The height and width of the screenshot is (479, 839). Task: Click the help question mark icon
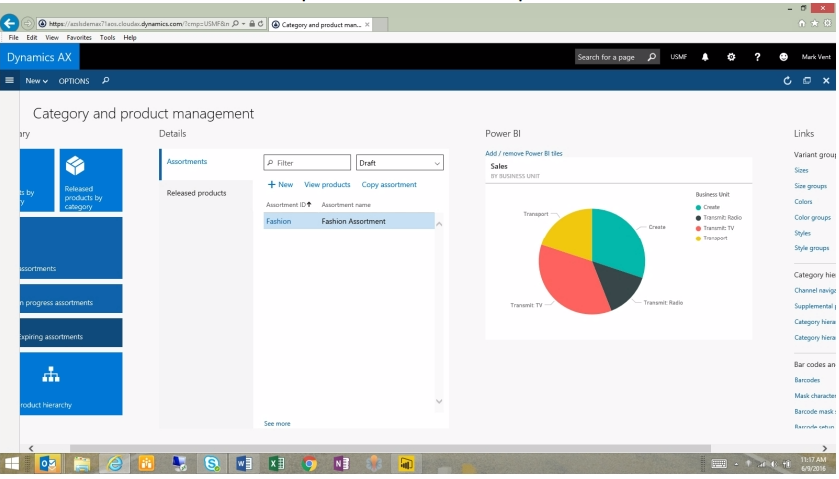pos(757,57)
